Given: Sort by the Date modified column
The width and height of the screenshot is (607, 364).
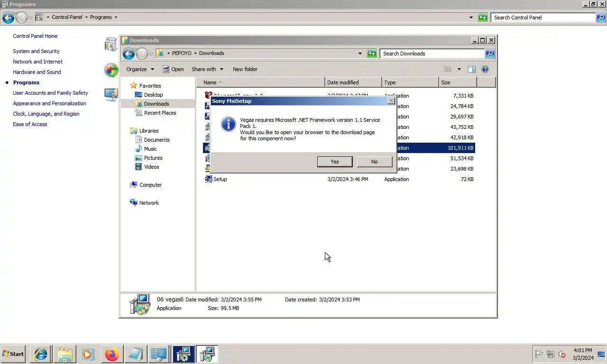Looking at the screenshot, I should tap(353, 82).
